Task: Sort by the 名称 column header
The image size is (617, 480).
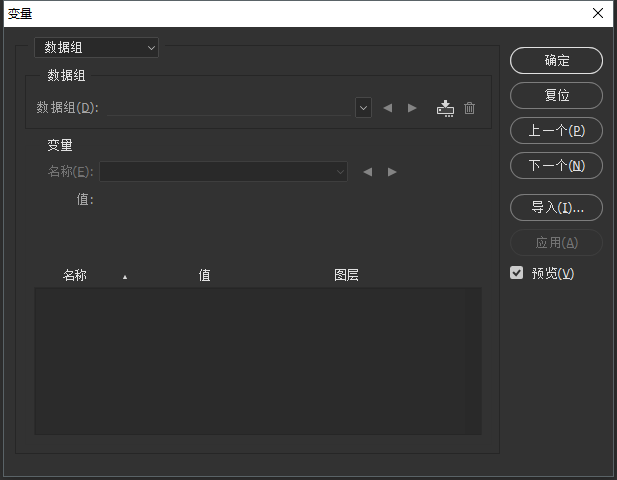Action: pyautogui.click(x=74, y=275)
